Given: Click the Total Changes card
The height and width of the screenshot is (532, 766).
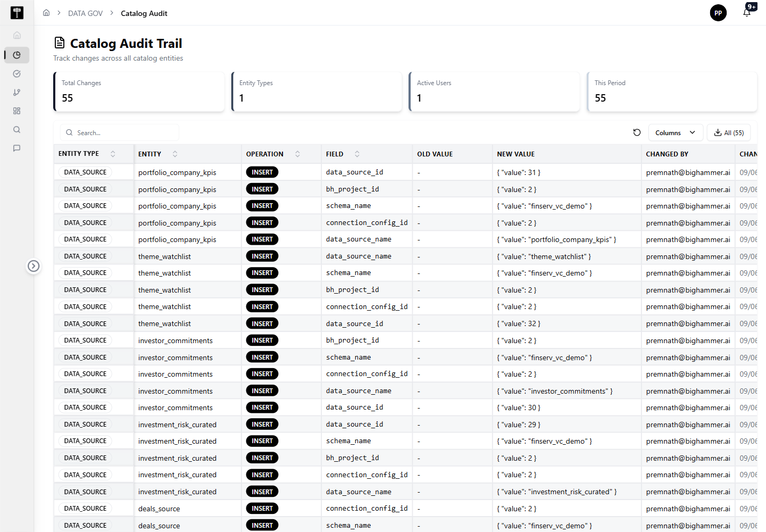Looking at the screenshot, I should click(139, 92).
